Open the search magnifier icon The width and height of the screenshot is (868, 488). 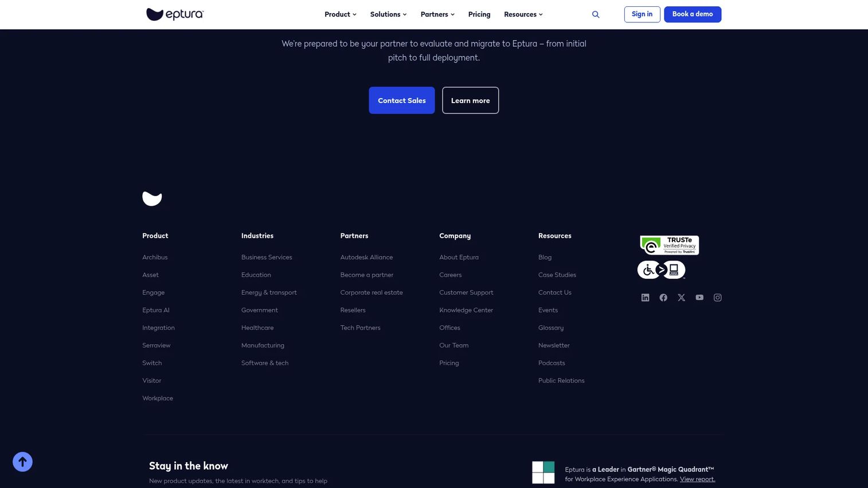click(x=596, y=15)
